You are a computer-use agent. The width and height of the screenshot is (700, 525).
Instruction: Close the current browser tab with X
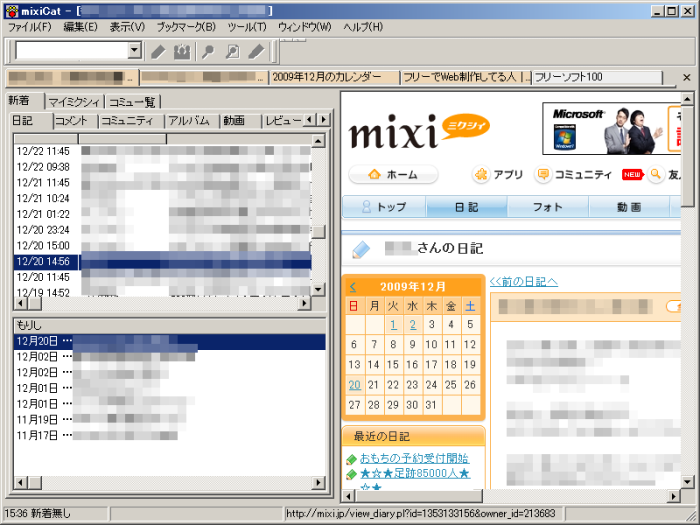(687, 77)
